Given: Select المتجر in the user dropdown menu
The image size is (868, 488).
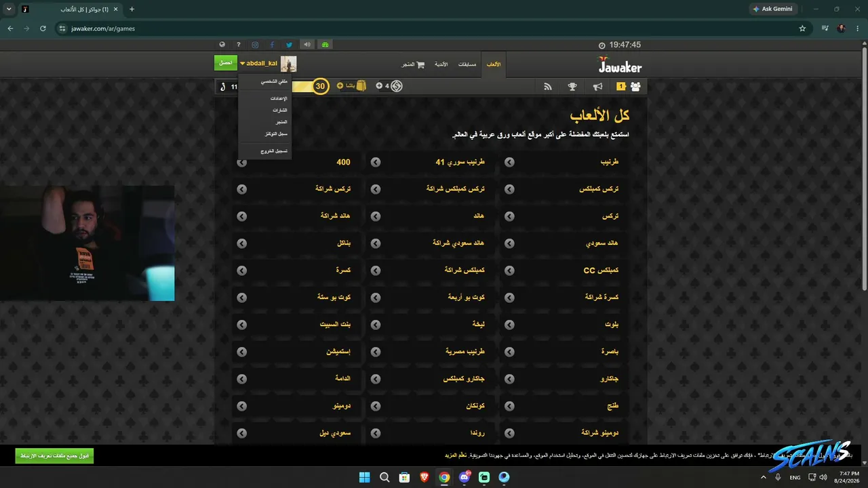Looking at the screenshot, I should [281, 122].
